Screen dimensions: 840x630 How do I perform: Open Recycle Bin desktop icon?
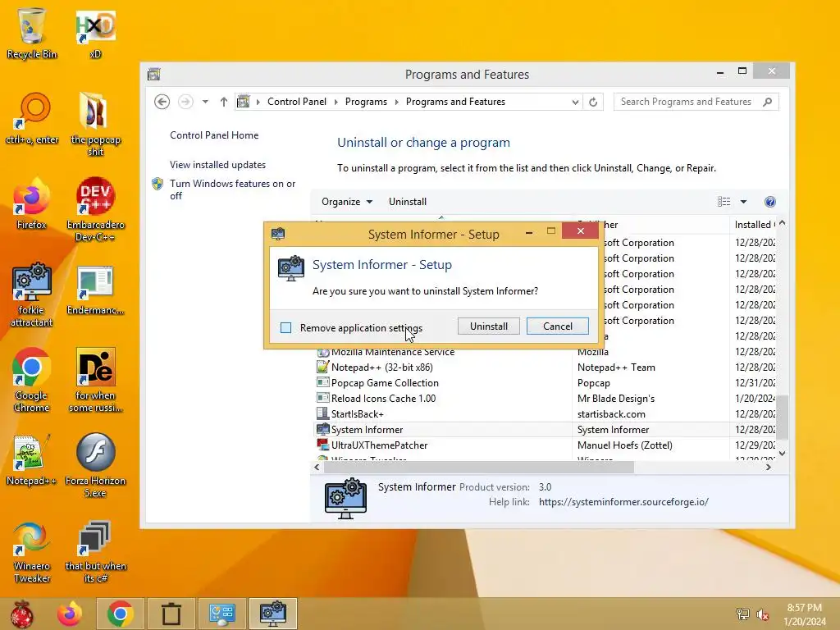32,33
